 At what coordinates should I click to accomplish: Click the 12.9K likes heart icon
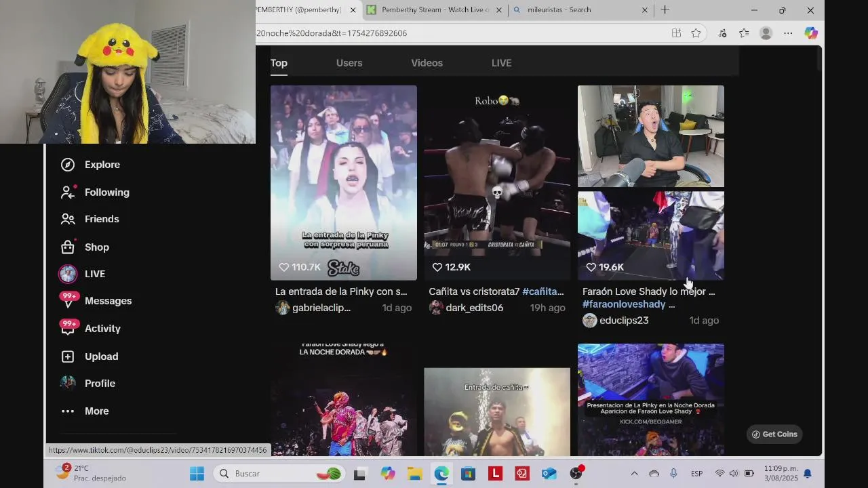click(x=437, y=268)
